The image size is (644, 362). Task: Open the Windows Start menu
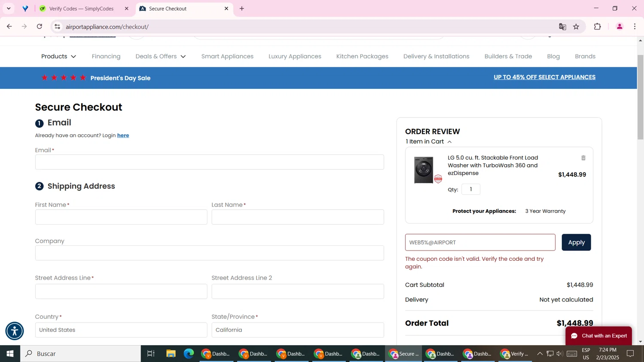(10, 354)
